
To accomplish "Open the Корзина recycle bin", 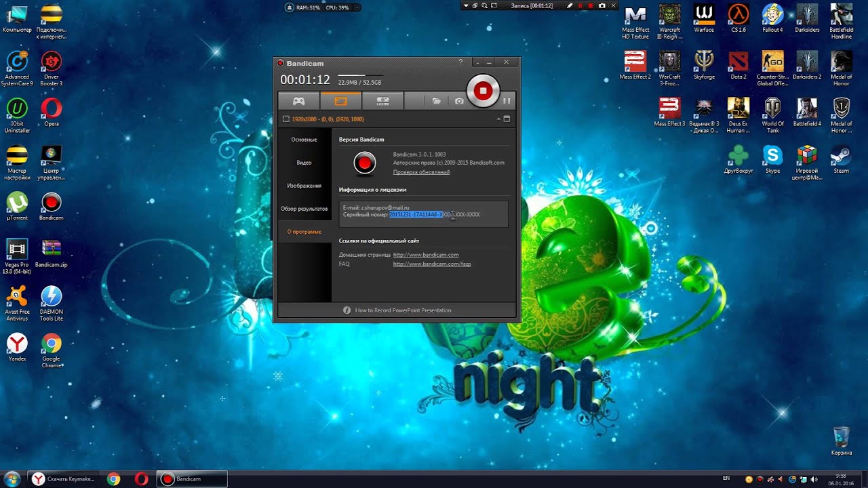I will (x=841, y=441).
